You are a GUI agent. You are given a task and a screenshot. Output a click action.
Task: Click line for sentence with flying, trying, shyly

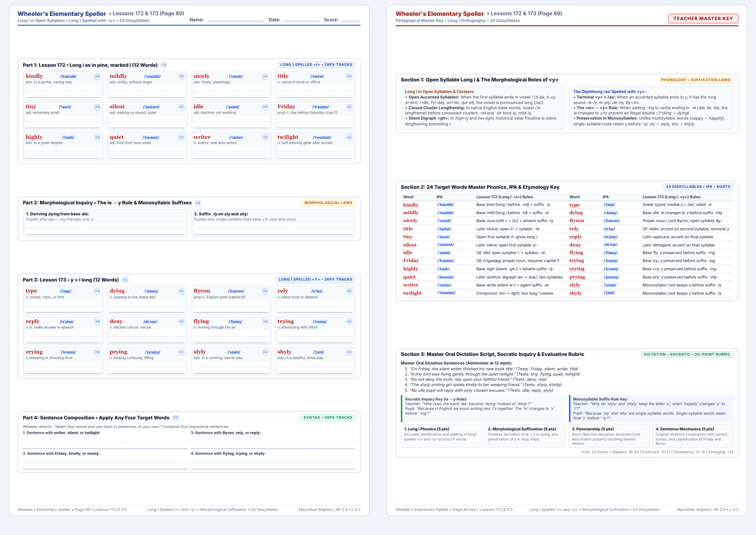[273, 463]
